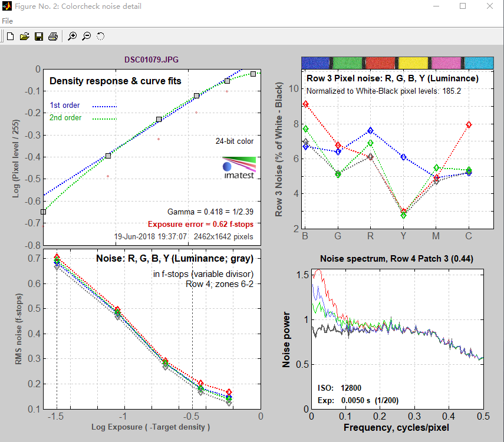The height and width of the screenshot is (442, 504).
Task: Save the figure using the floppy disk icon
Action: coord(39,37)
